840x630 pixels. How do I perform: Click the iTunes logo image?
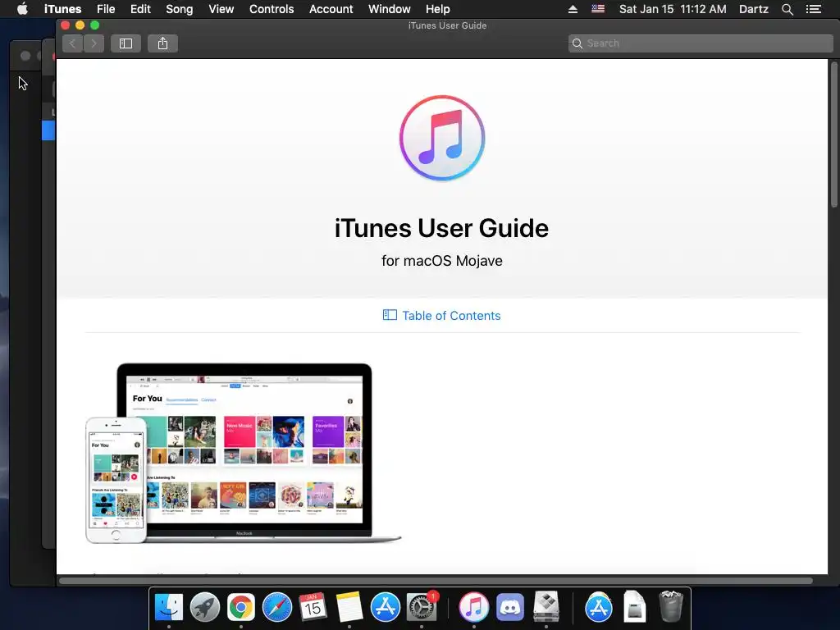click(x=442, y=138)
